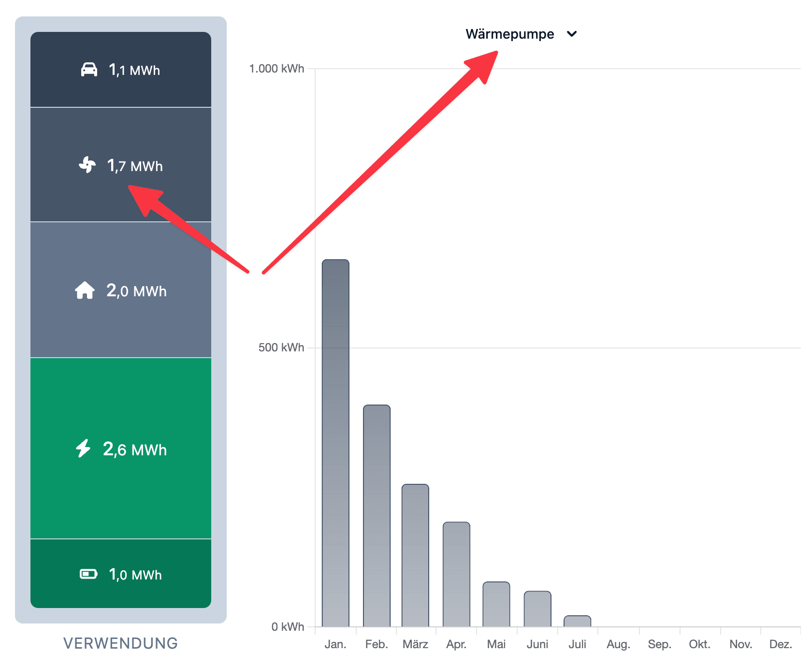This screenshot has height=667, width=812.
Task: Click the house icon for home usage
Action: click(x=85, y=290)
